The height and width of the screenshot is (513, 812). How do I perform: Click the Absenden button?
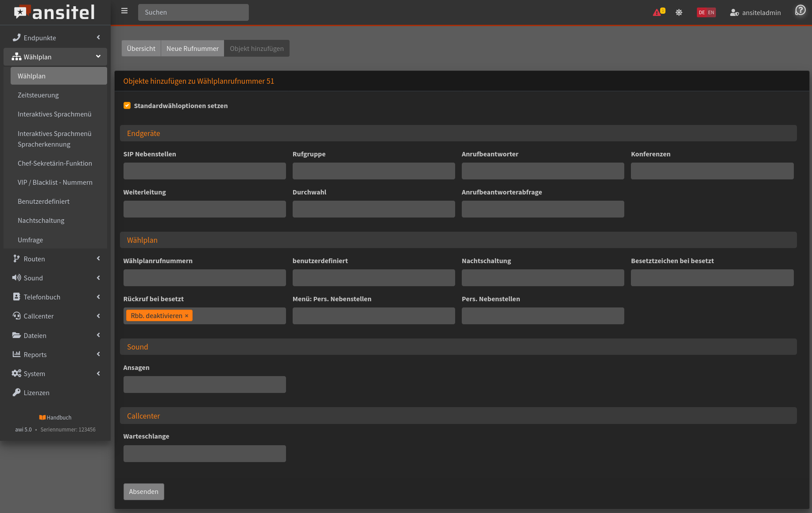pyautogui.click(x=143, y=492)
